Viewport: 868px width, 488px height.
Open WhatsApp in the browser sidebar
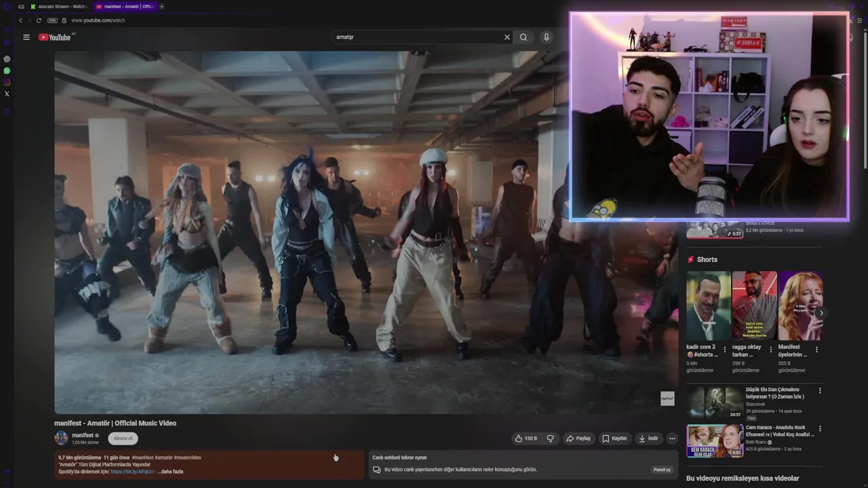(7, 70)
